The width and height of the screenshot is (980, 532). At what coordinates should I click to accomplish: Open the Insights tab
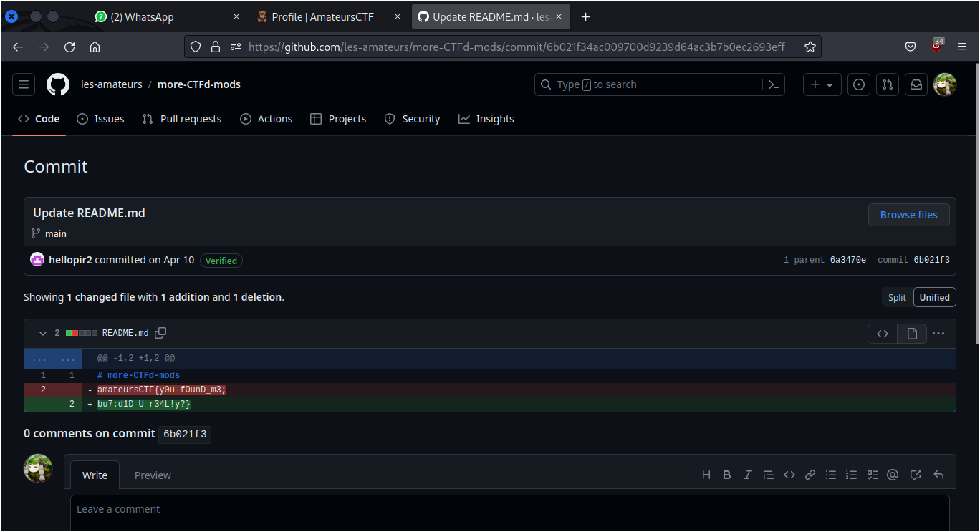486,119
